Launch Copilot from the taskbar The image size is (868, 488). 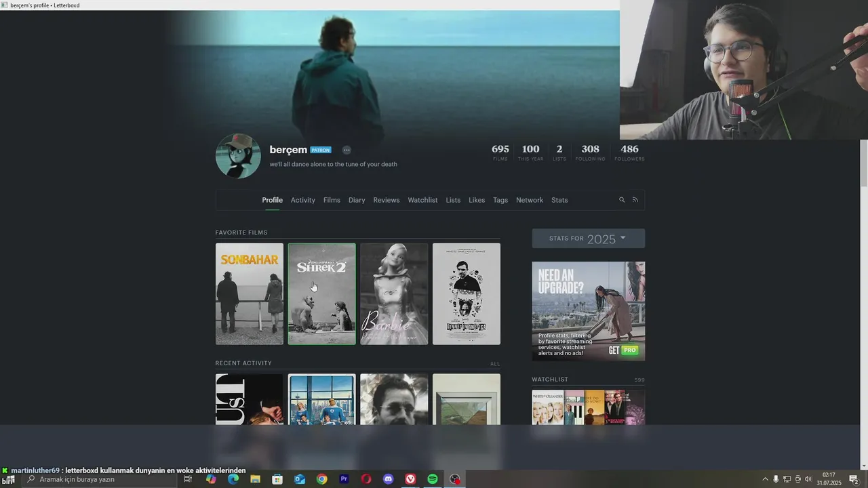tap(211, 479)
